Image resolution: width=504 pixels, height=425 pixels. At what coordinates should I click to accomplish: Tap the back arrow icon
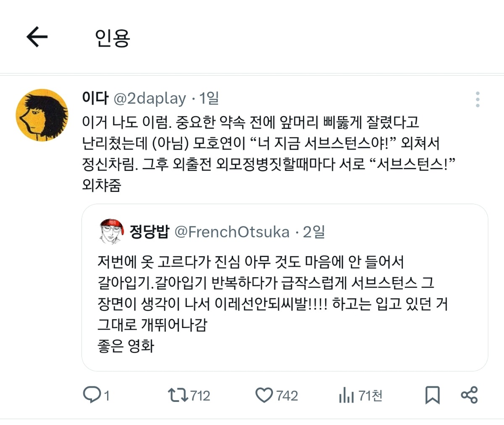[x=37, y=37]
